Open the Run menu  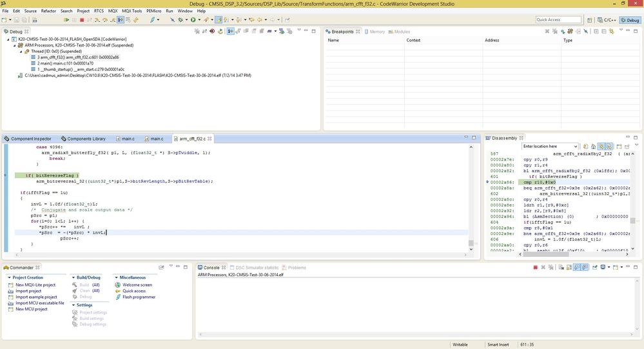(169, 11)
